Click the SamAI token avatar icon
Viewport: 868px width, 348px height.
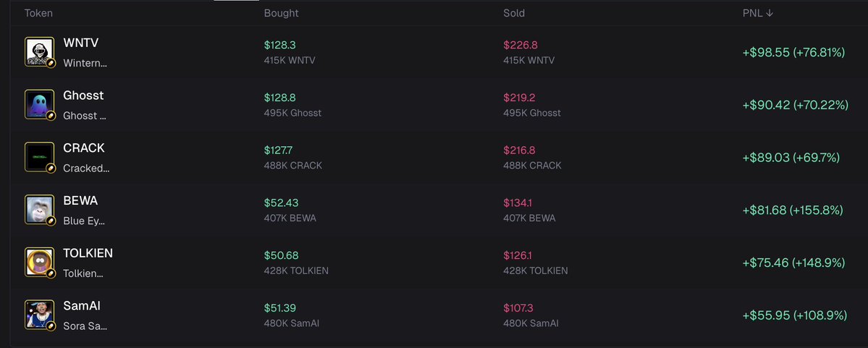(39, 315)
